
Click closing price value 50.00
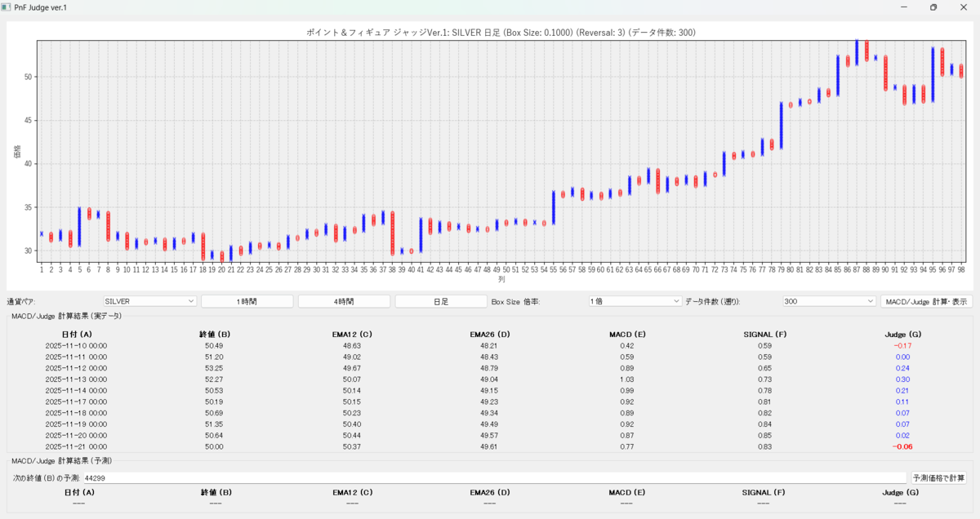(214, 447)
